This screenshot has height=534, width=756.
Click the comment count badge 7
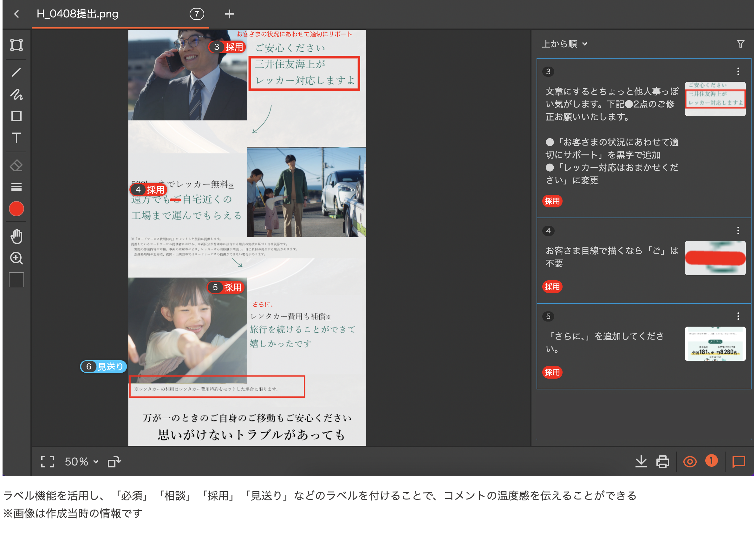pos(197,14)
